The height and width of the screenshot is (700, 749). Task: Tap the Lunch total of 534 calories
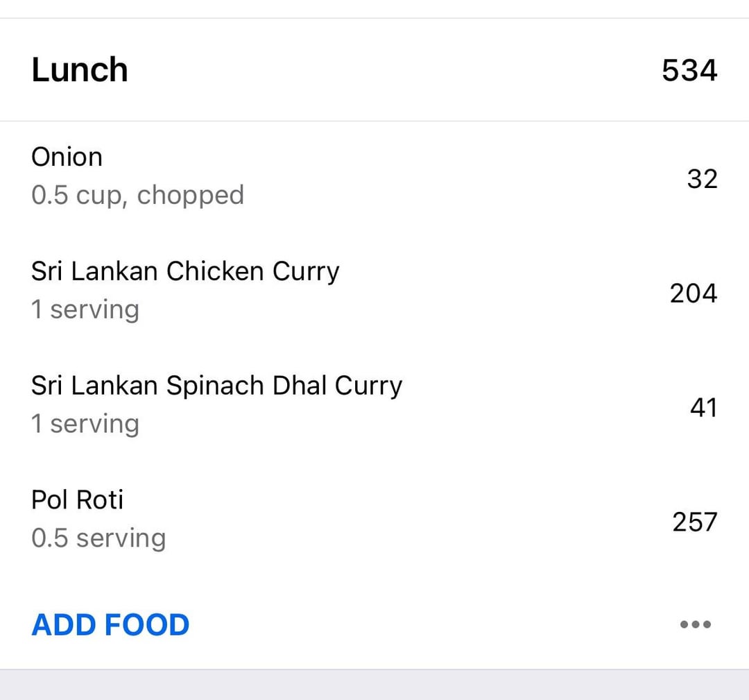pos(689,70)
